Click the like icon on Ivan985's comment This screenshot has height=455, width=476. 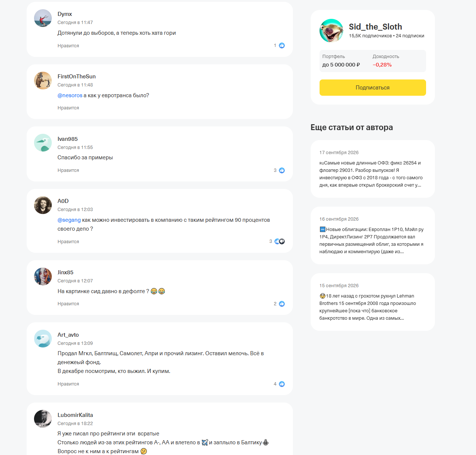click(x=282, y=170)
